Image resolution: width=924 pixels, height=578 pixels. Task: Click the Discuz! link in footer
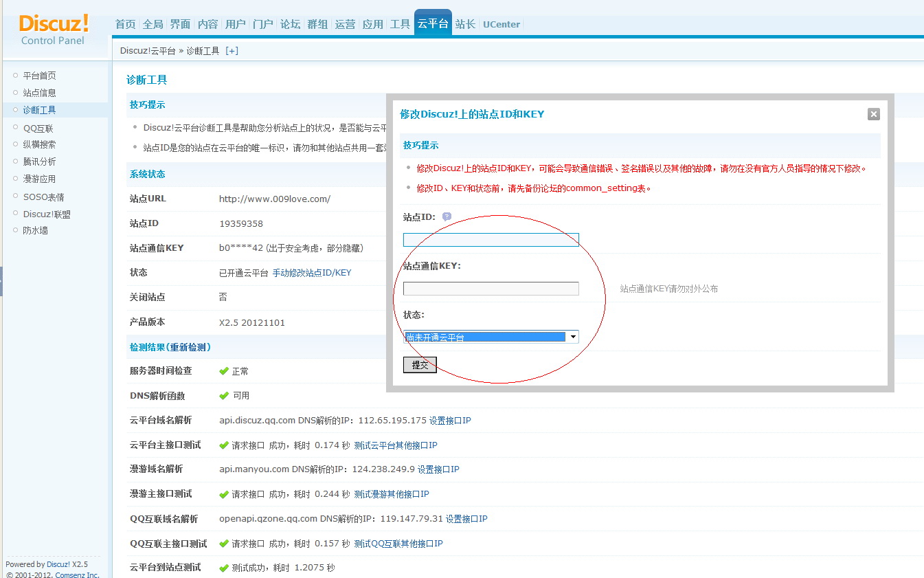[x=58, y=564]
